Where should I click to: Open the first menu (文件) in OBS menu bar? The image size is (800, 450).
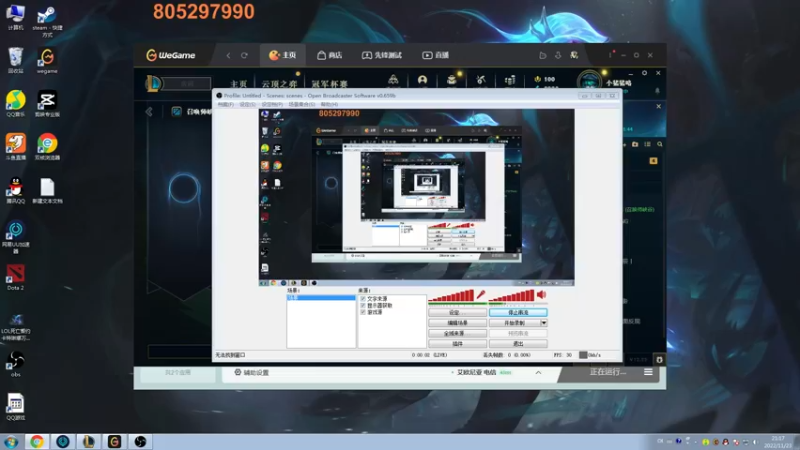click(x=225, y=104)
